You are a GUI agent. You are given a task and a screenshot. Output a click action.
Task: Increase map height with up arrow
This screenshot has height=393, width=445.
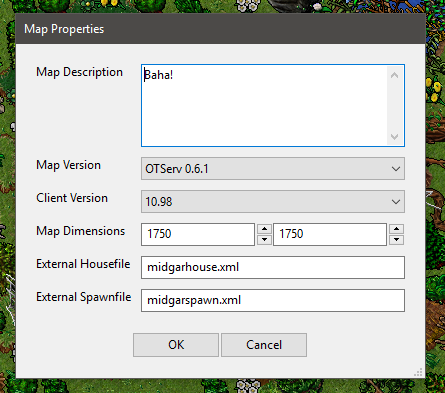pyautogui.click(x=397, y=229)
